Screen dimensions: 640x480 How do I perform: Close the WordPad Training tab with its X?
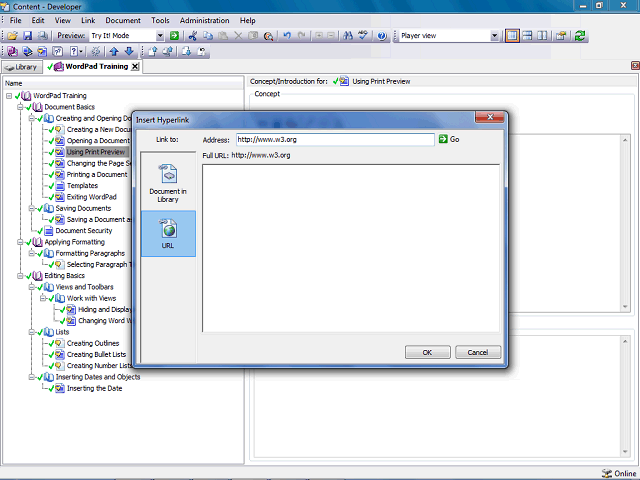click(135, 67)
